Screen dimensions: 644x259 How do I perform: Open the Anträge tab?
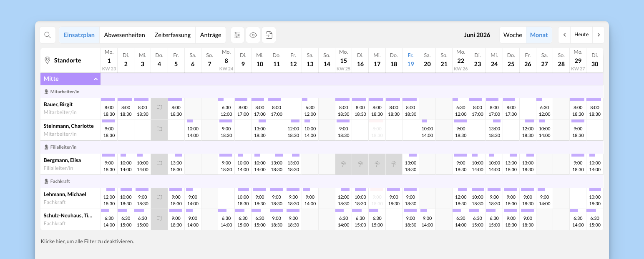tap(211, 35)
